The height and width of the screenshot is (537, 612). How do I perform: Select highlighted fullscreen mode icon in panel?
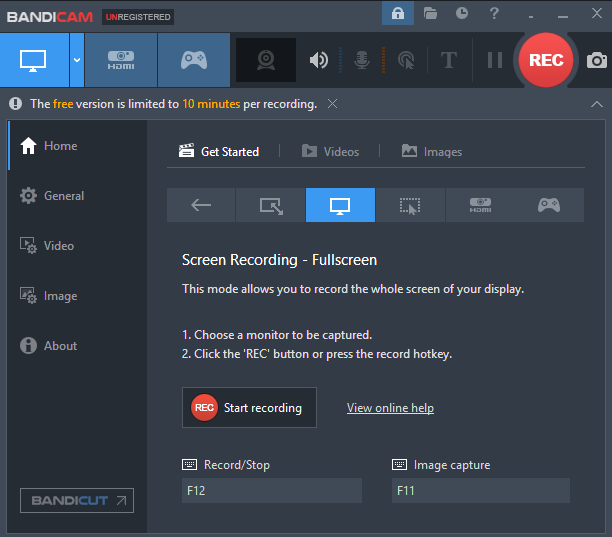340,205
